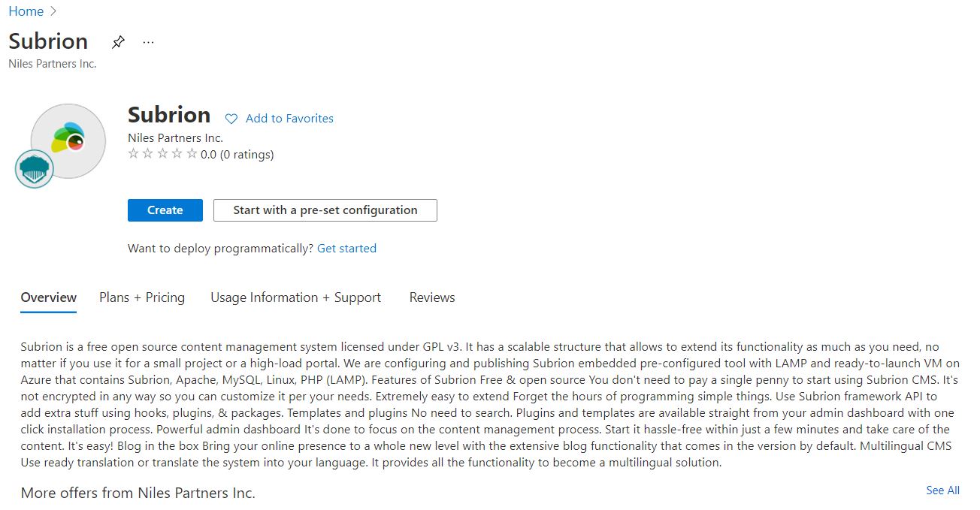Click the (0 ratings) count text

(x=247, y=155)
